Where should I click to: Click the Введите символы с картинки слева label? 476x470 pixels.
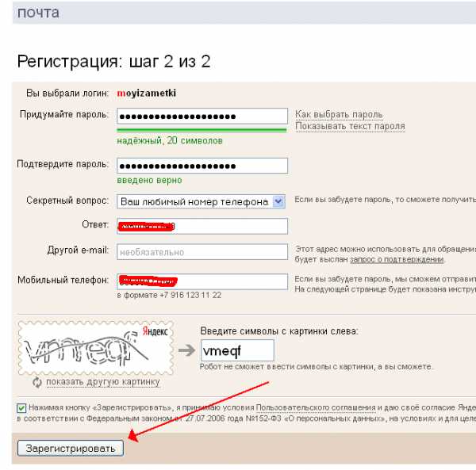tap(279, 331)
